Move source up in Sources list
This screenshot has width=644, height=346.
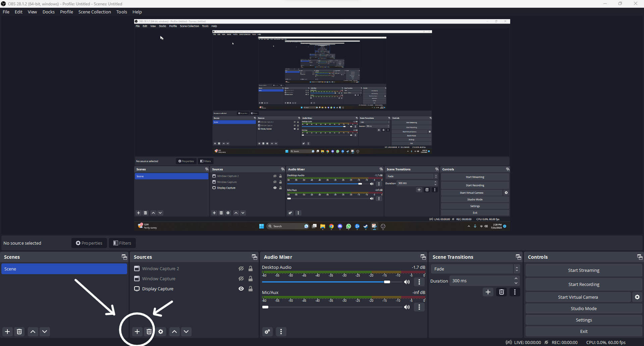(x=174, y=332)
